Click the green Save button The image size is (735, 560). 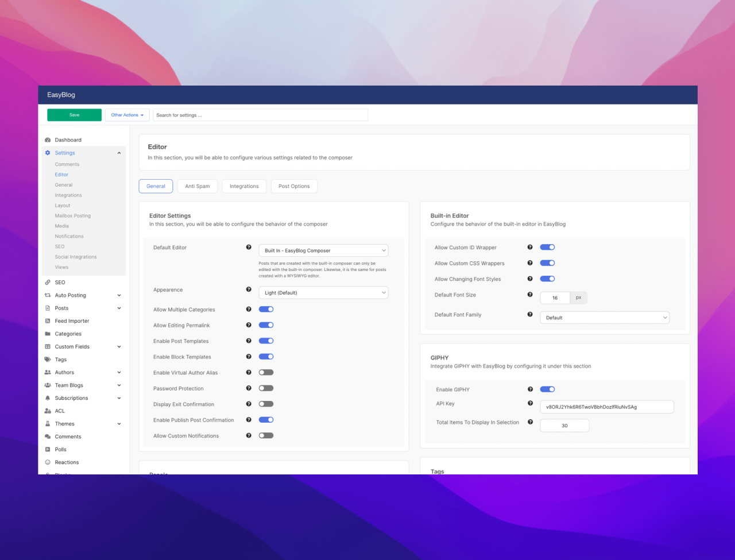(x=74, y=115)
